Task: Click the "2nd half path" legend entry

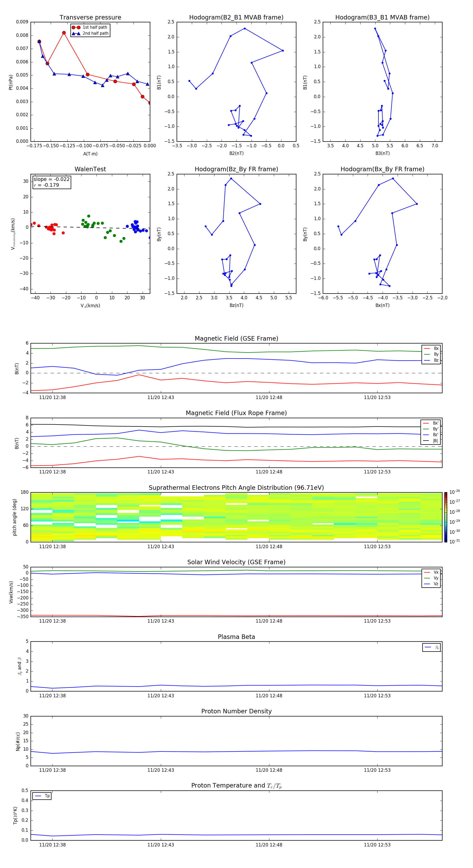Action: click(x=90, y=33)
